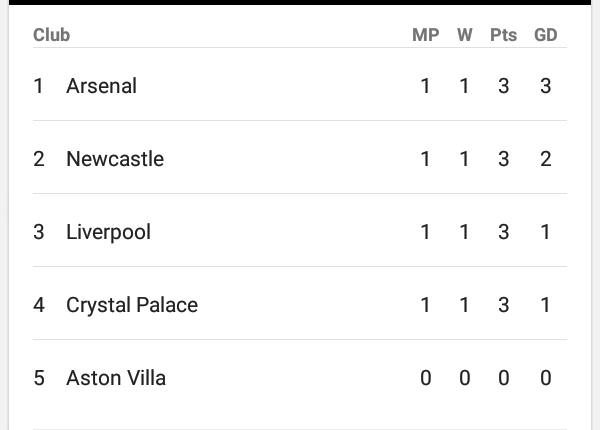Click Aston Villa's goal difference value
Screen dimensions: 600x430
coord(545,378)
